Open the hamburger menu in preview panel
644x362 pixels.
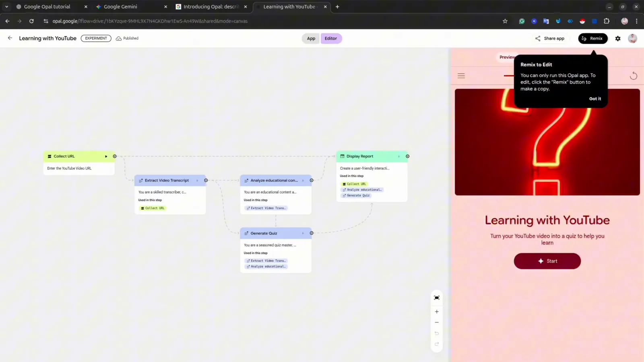(x=461, y=76)
